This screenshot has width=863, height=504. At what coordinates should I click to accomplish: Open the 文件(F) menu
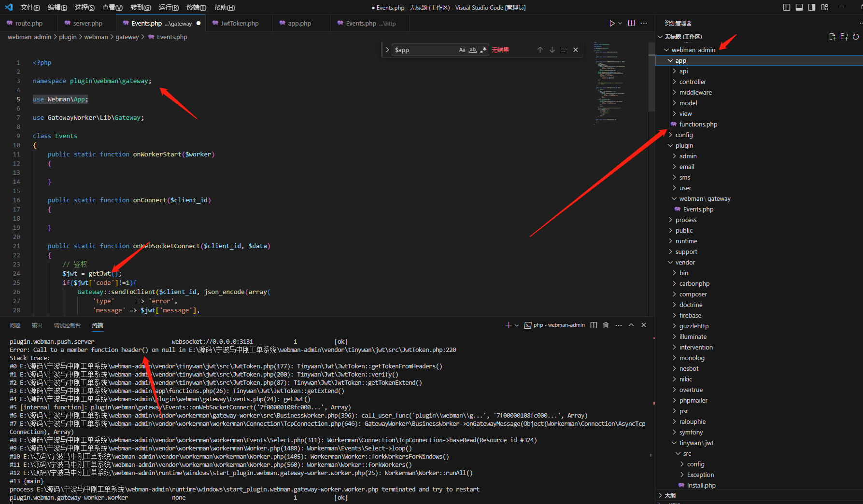tap(30, 7)
